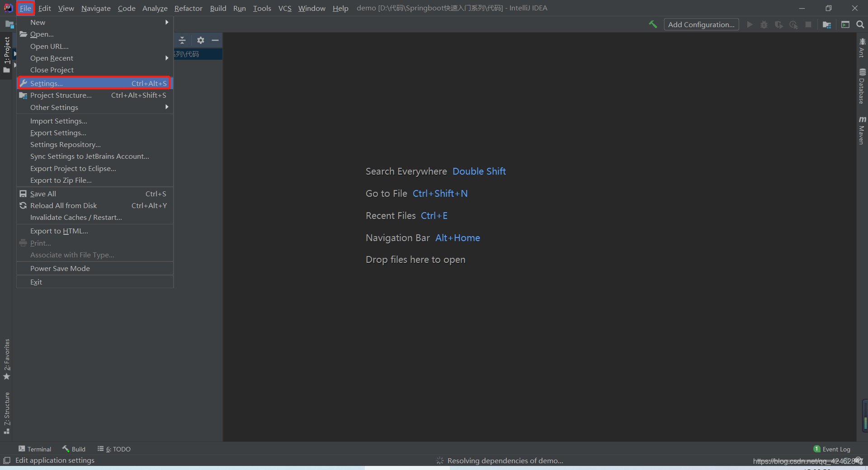Viewport: 868px width, 470px height.
Task: Click the green Build Project hammer icon
Action: [x=653, y=24]
